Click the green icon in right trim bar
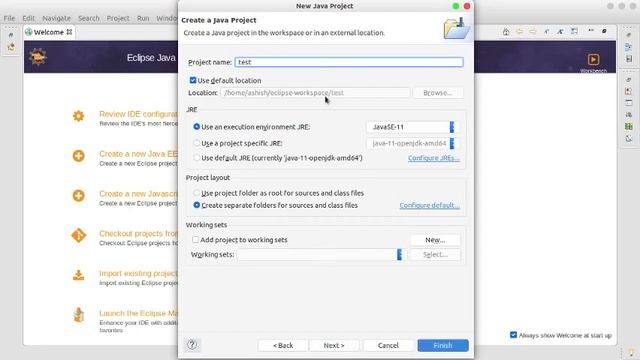Image resolution: width=640 pixels, height=360 pixels. pyautogui.click(x=629, y=127)
